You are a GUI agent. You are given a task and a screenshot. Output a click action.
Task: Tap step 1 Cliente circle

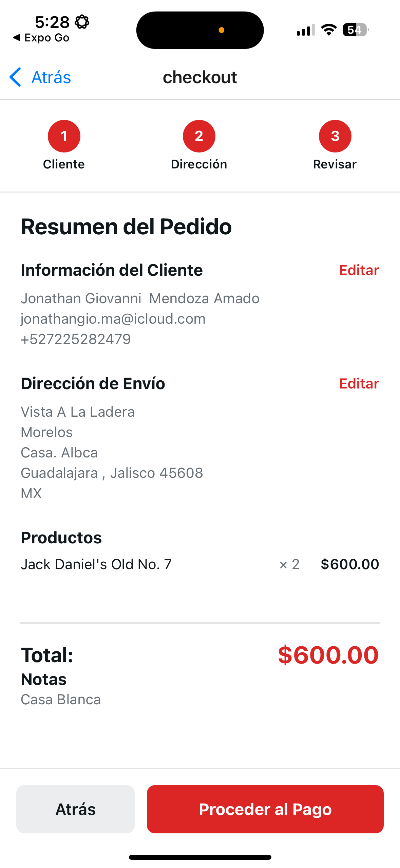click(64, 136)
